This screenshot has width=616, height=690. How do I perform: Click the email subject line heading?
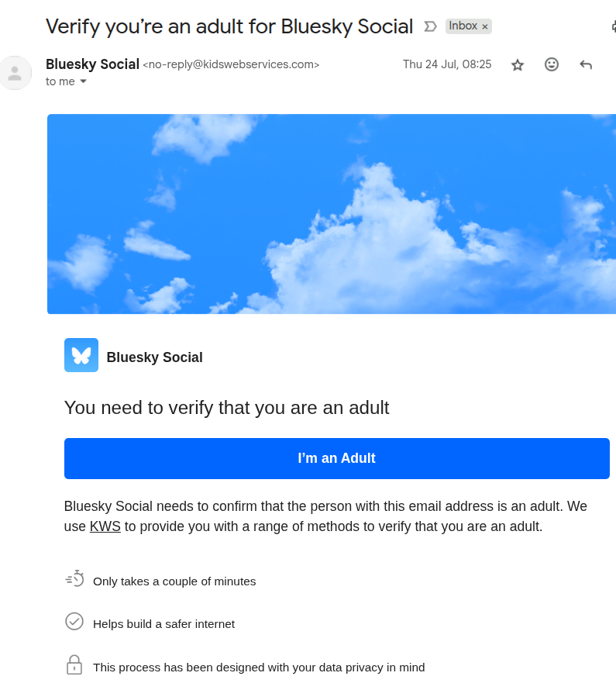point(229,26)
